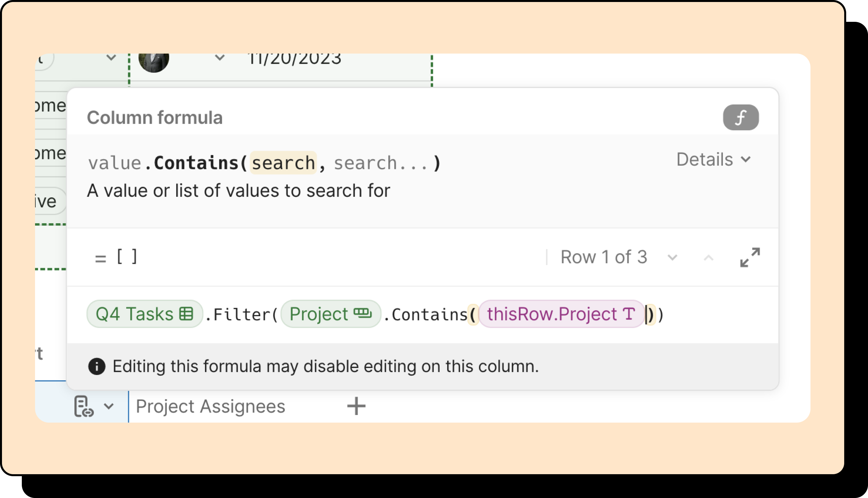868x498 pixels.
Task: Click the table icon in Q4 Tasks chip
Action: tap(186, 313)
